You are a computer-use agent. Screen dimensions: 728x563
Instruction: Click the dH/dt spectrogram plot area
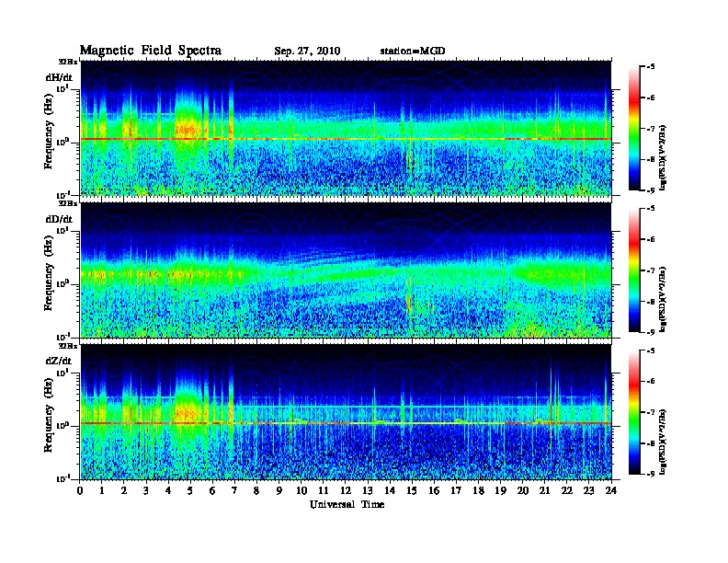click(346, 128)
